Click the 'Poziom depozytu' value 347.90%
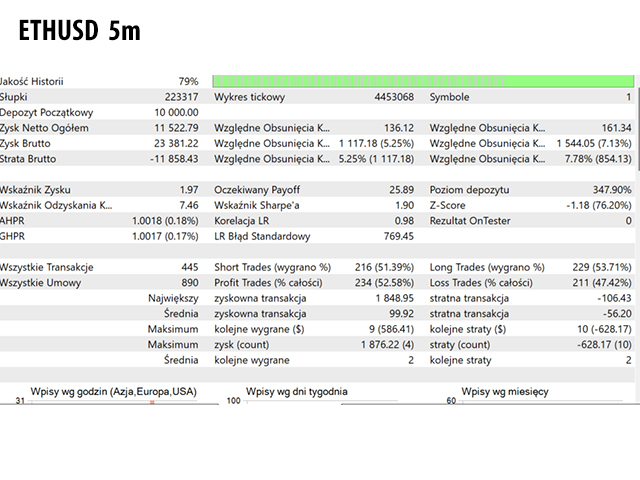The image size is (640, 480). point(612,190)
